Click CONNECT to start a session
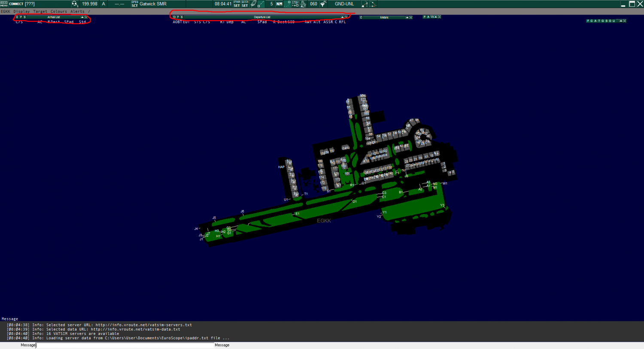 tap(16, 4)
